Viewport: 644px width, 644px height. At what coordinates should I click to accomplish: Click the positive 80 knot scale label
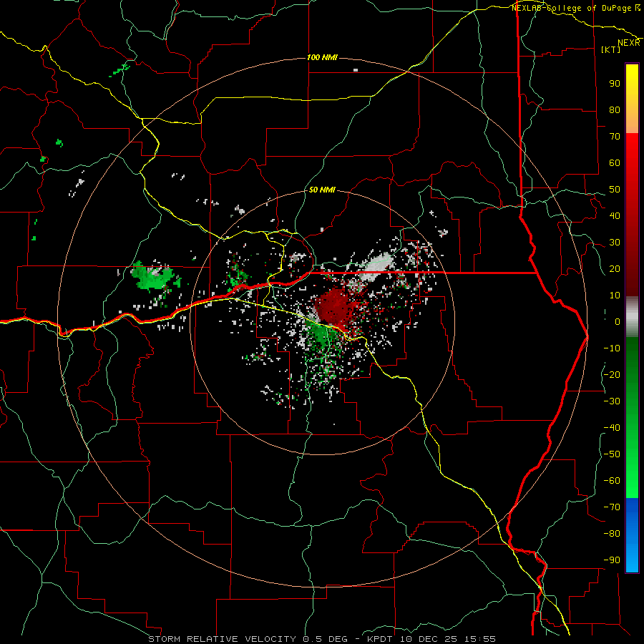(615, 110)
